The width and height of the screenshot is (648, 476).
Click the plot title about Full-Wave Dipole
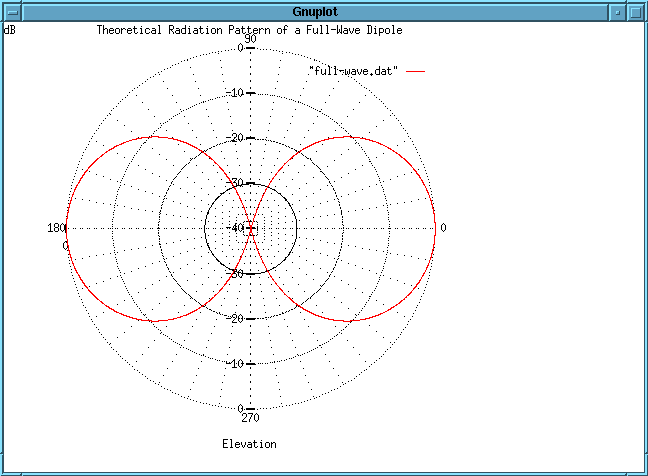tap(249, 30)
